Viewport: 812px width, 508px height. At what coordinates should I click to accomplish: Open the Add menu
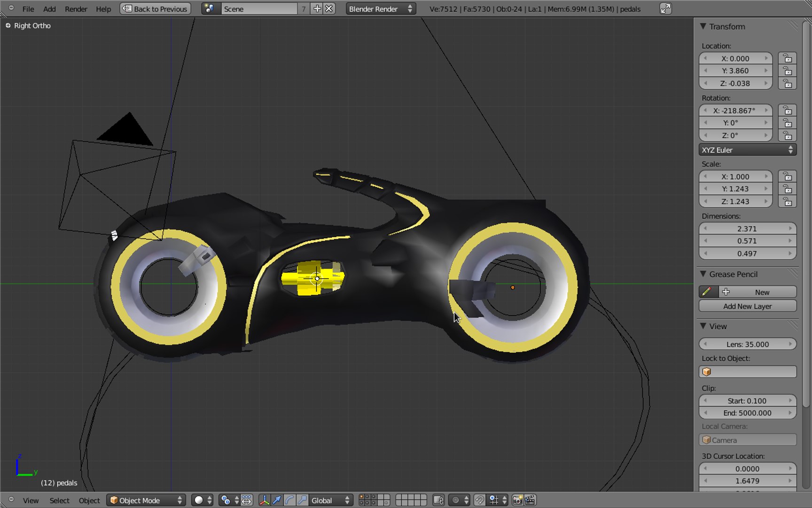point(49,9)
